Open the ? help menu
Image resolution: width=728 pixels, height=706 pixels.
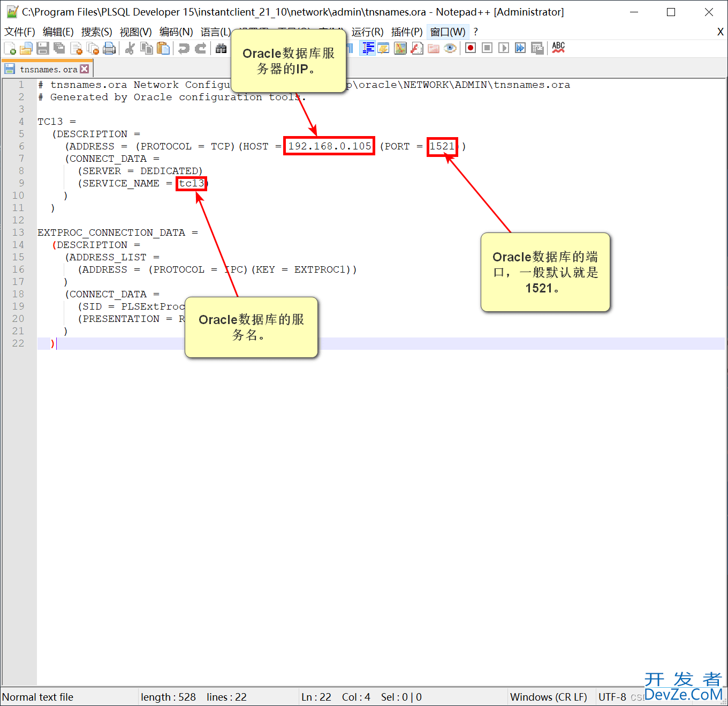[x=475, y=32]
